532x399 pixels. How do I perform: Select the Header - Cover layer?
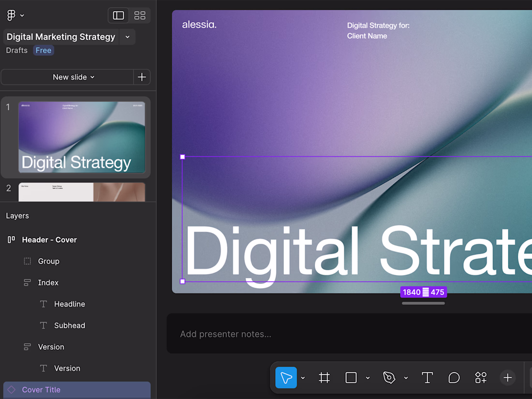click(49, 240)
